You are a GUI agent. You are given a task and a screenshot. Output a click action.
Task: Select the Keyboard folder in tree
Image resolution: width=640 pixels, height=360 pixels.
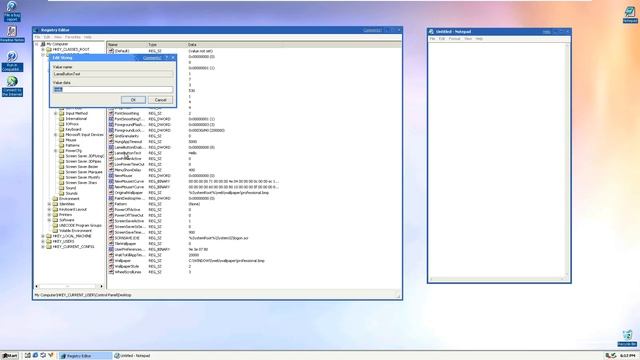coord(73,129)
